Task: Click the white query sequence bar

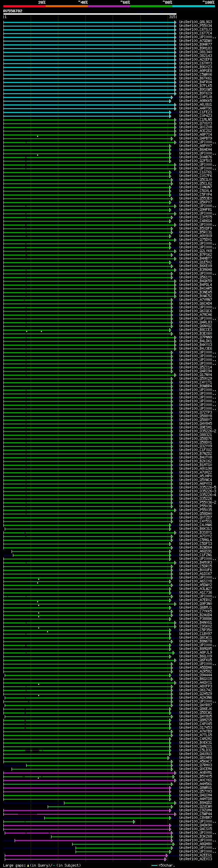Action: pyautogui.click(x=90, y=14)
